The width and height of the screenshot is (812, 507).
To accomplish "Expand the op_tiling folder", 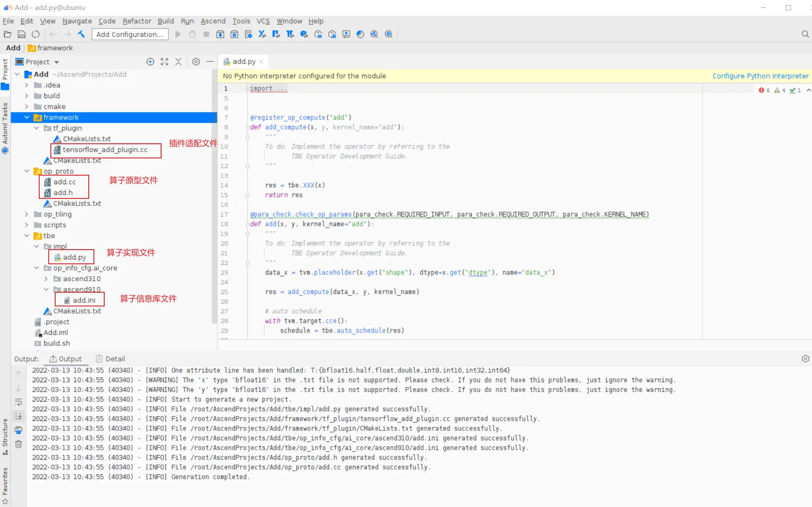I will click(27, 214).
